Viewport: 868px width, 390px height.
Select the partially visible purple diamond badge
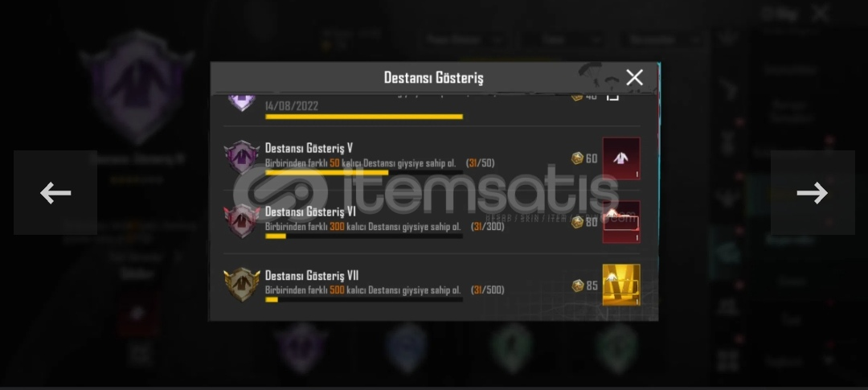pyautogui.click(x=242, y=102)
